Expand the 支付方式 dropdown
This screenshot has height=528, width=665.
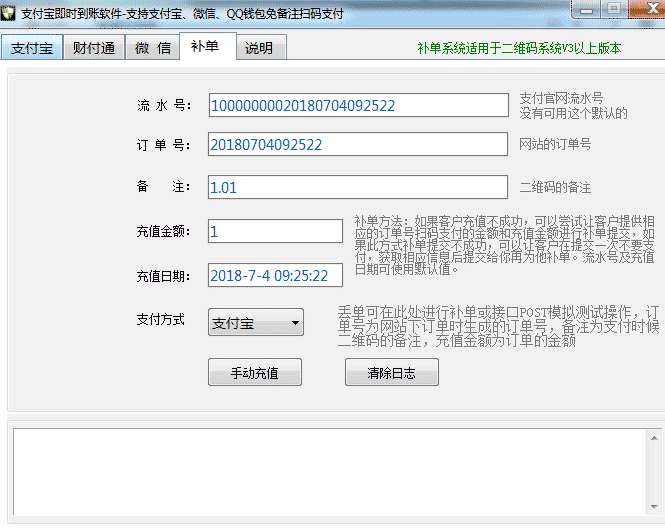tap(256, 322)
